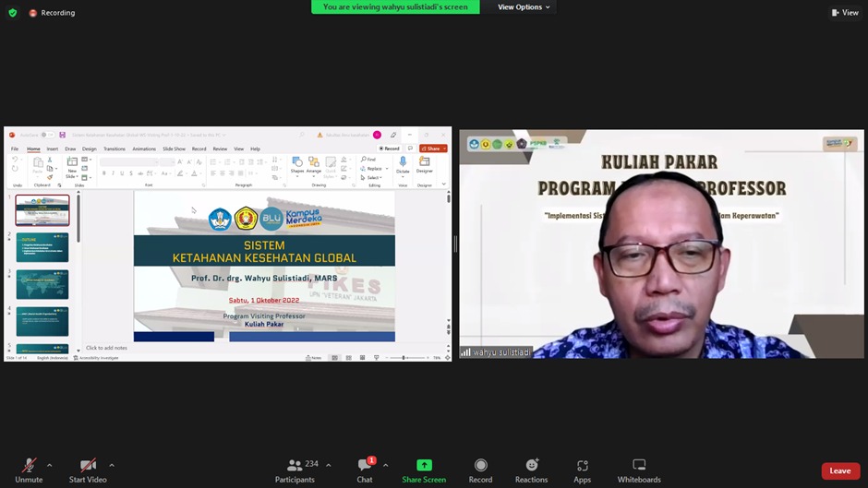Open Whiteboards

(639, 470)
